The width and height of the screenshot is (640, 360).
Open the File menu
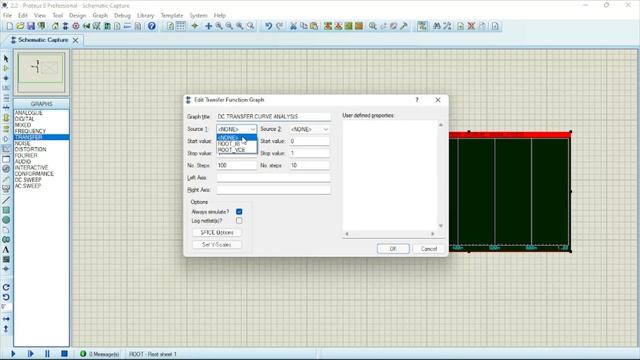pyautogui.click(x=7, y=16)
